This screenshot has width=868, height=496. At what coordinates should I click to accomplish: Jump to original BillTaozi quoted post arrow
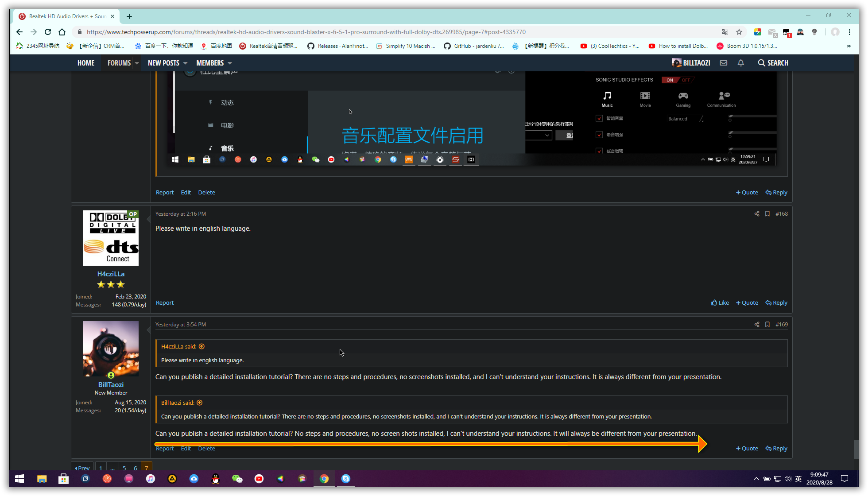click(200, 403)
